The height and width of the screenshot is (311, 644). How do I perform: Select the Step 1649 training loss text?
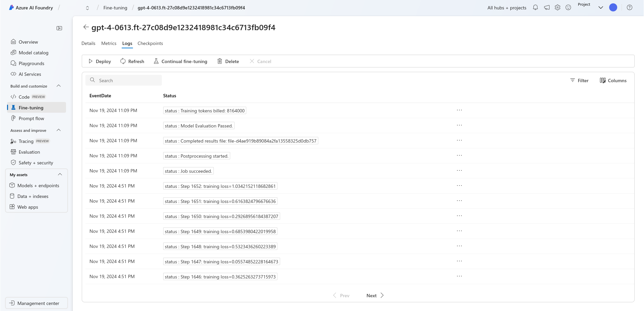220,231
